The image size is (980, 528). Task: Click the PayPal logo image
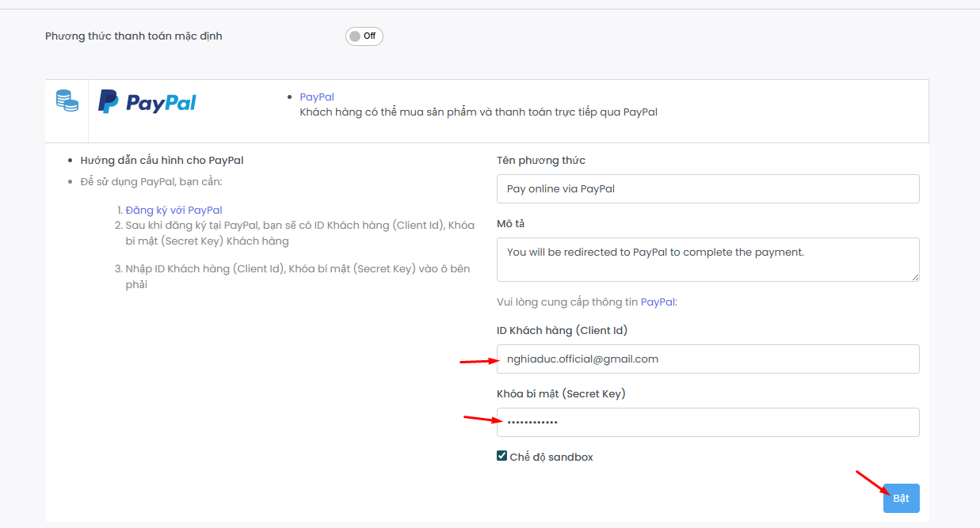(147, 102)
